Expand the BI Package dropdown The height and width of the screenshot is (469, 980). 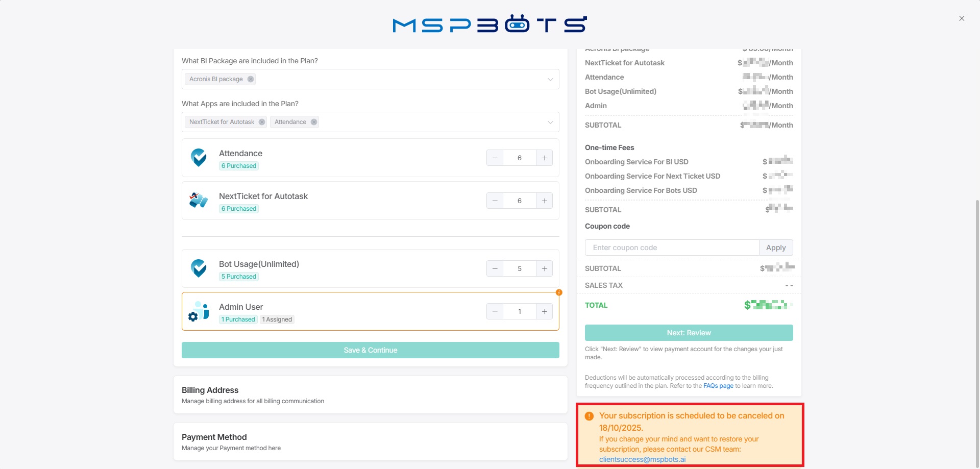[x=550, y=79]
